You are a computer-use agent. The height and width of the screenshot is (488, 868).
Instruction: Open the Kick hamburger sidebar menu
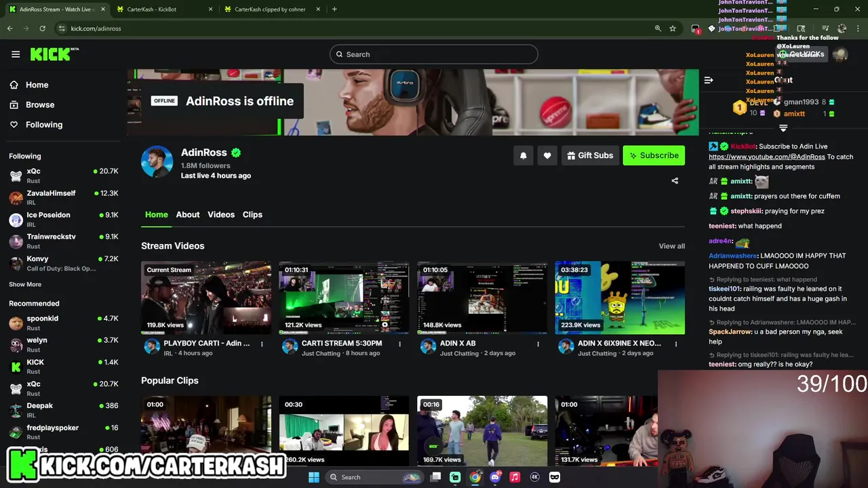point(16,54)
